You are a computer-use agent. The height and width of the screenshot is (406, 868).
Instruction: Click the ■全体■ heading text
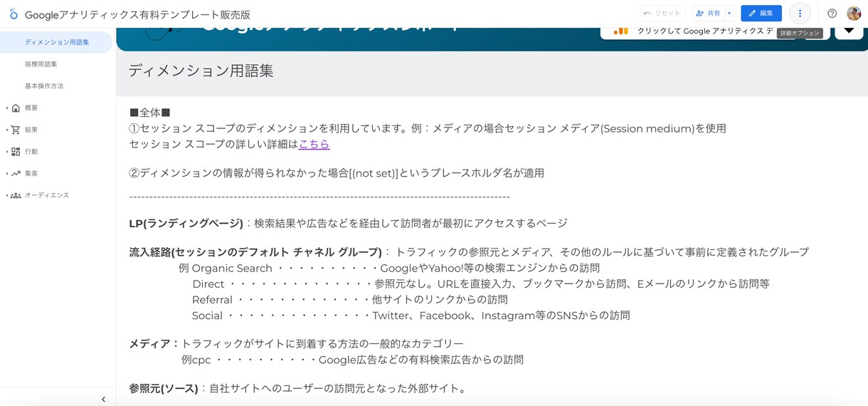(x=150, y=113)
